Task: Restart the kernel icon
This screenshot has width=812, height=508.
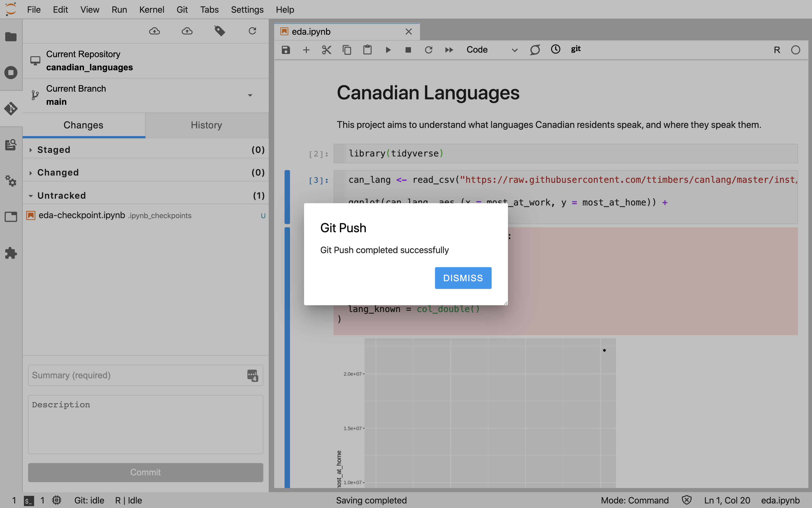Action: (428, 50)
